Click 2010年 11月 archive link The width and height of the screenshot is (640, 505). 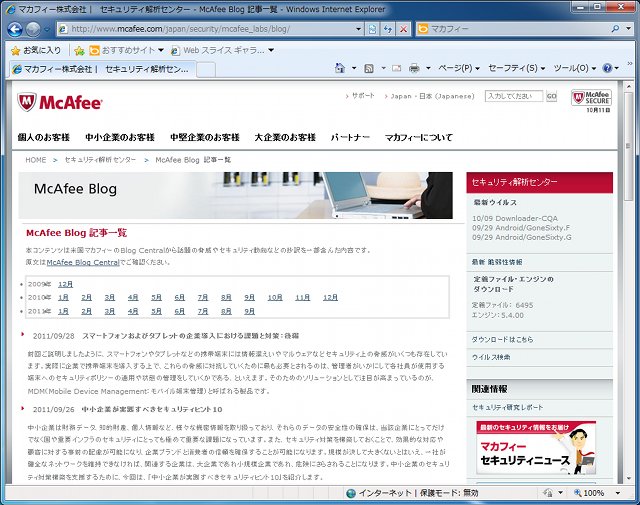click(x=302, y=298)
